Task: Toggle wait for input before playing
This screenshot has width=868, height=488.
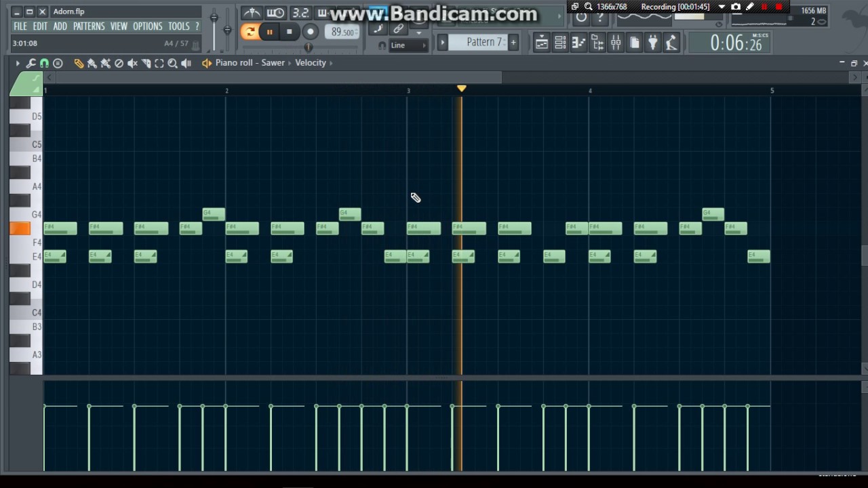Action: tap(275, 13)
